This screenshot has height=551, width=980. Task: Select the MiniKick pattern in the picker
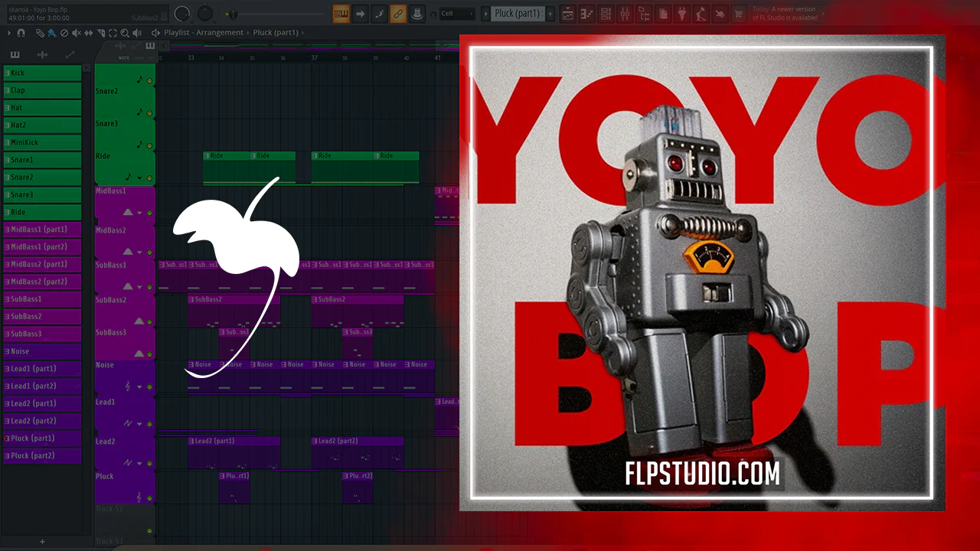tap(42, 142)
